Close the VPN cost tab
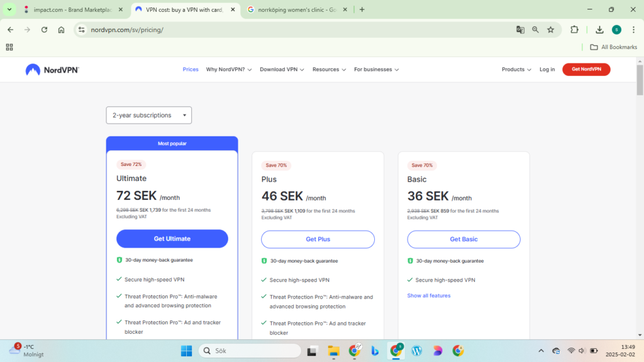The width and height of the screenshot is (644, 362). [x=233, y=9]
